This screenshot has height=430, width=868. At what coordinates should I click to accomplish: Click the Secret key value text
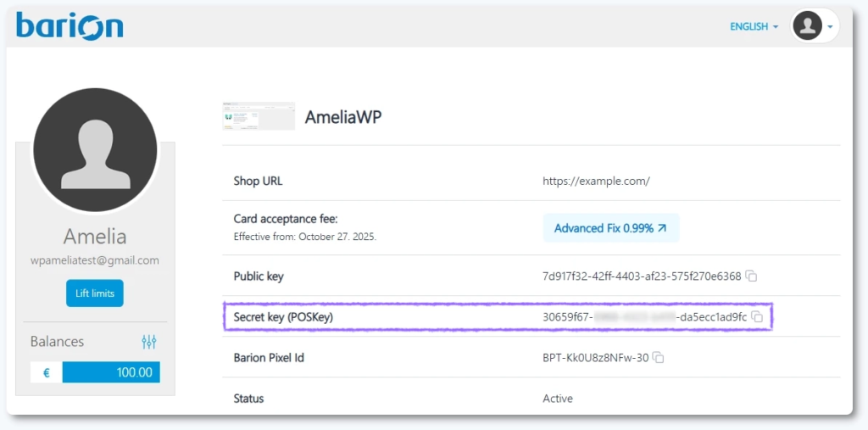pyautogui.click(x=644, y=317)
